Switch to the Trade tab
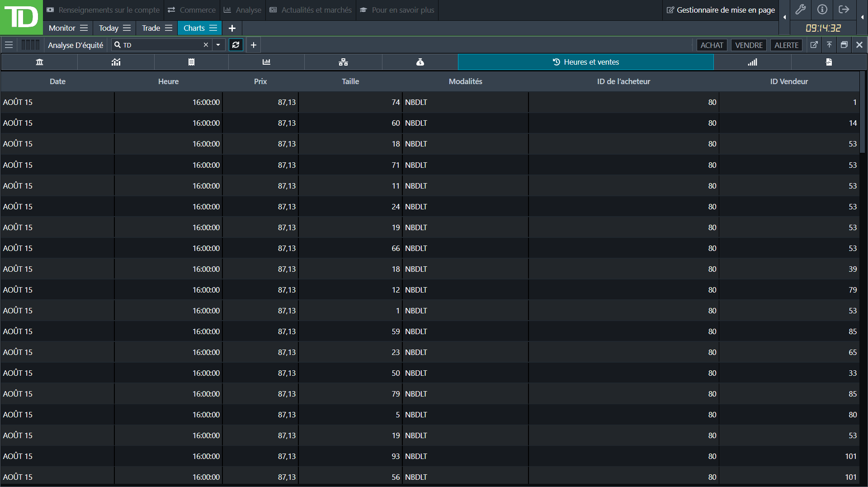Image resolution: width=868 pixels, height=487 pixels. pos(151,28)
